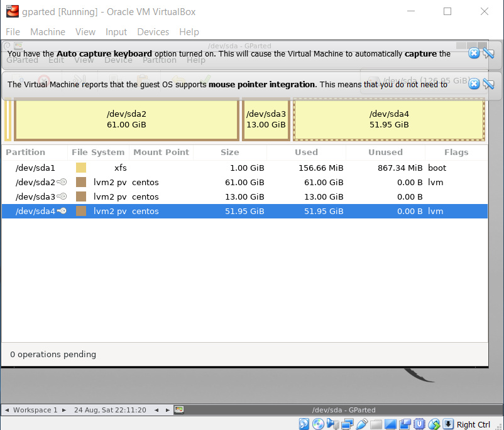Click the key icon beside /dev/sda2
504x430 pixels.
pos(62,182)
